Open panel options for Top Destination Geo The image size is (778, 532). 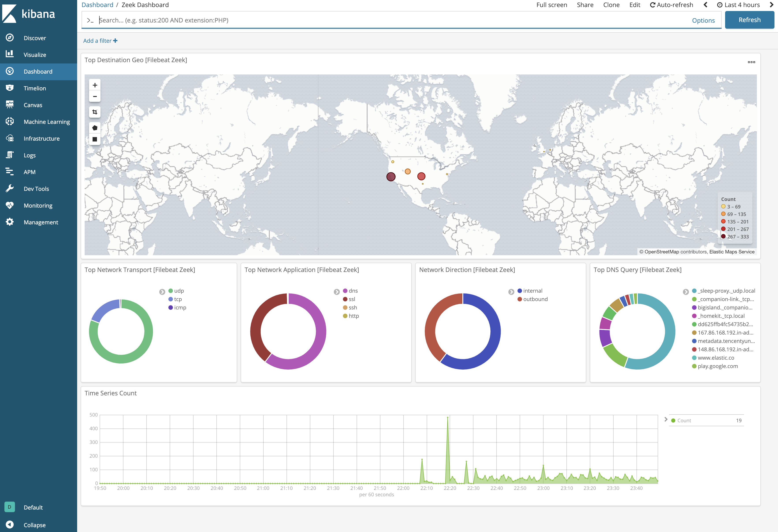coord(752,62)
